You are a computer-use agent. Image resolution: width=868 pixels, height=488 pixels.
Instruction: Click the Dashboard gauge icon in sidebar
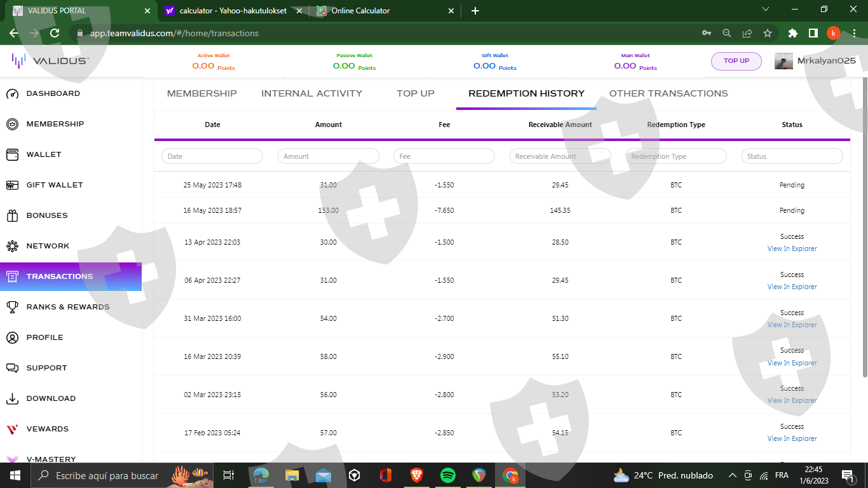tap(12, 94)
